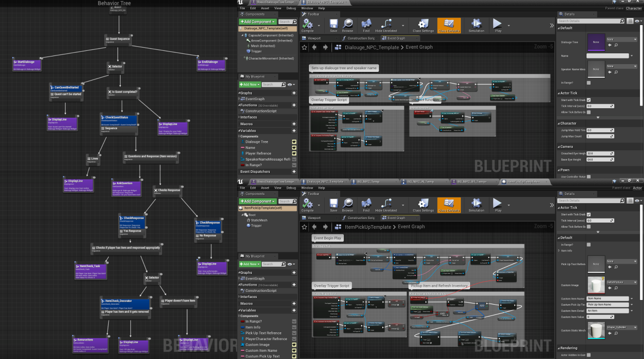The image size is (644, 359).
Task: Click the star bookmark icon beside the ItemPickUpTemplate breadcrumb
Action: click(x=304, y=227)
